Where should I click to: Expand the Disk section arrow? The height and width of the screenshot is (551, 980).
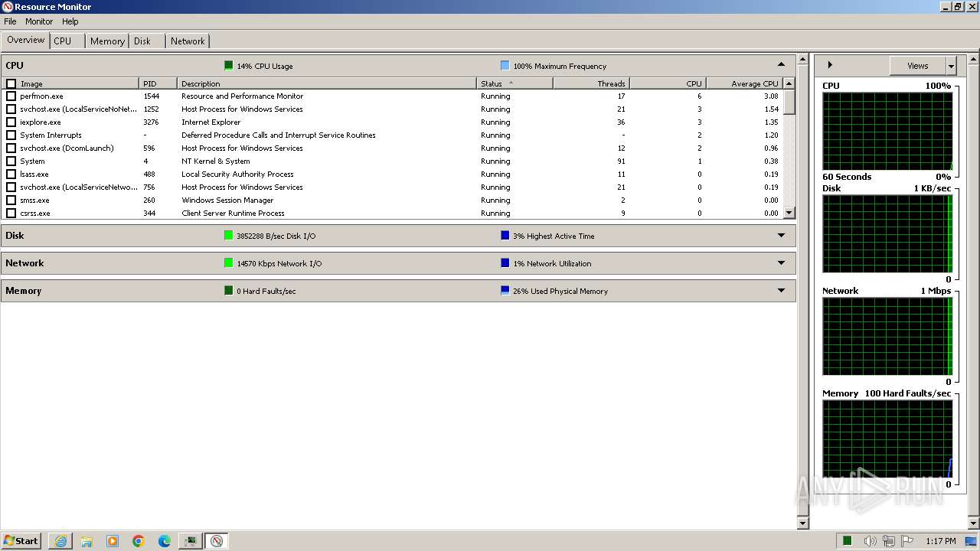click(781, 236)
